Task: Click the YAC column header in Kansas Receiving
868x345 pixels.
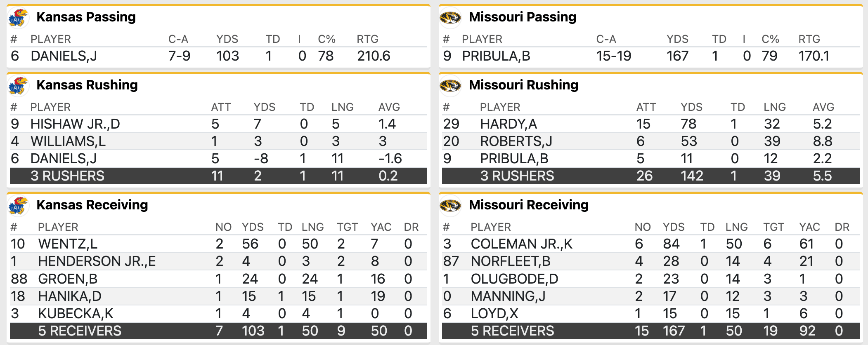Action: (381, 227)
